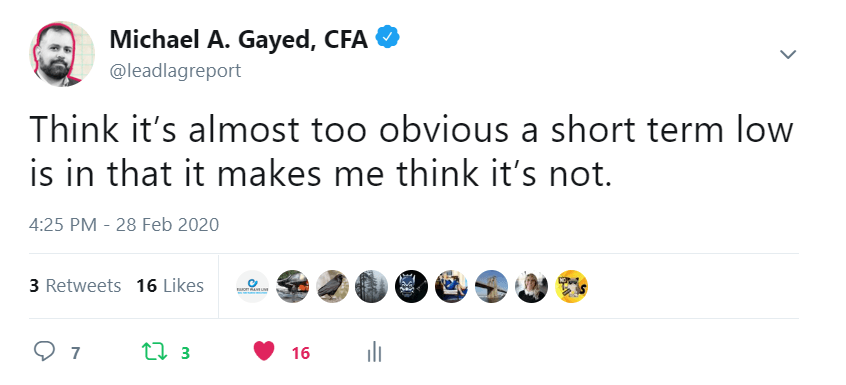Open tweet activity bar chart icon
This screenshot has height=385, width=846.
[374, 353]
